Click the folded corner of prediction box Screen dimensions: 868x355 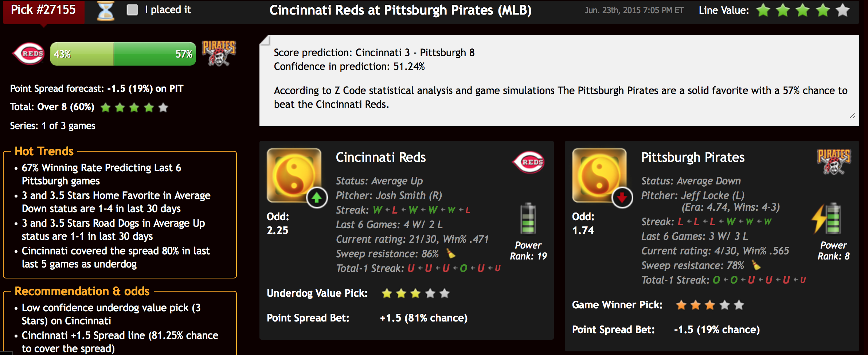click(265, 40)
